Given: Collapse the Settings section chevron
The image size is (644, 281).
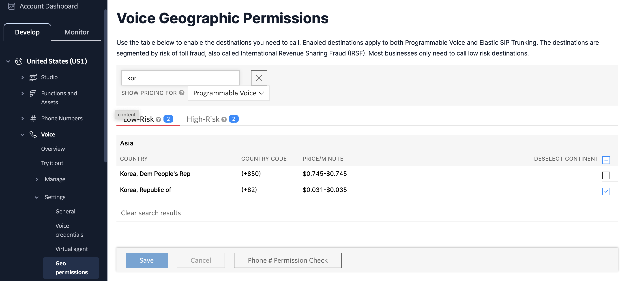Looking at the screenshot, I should tap(37, 197).
